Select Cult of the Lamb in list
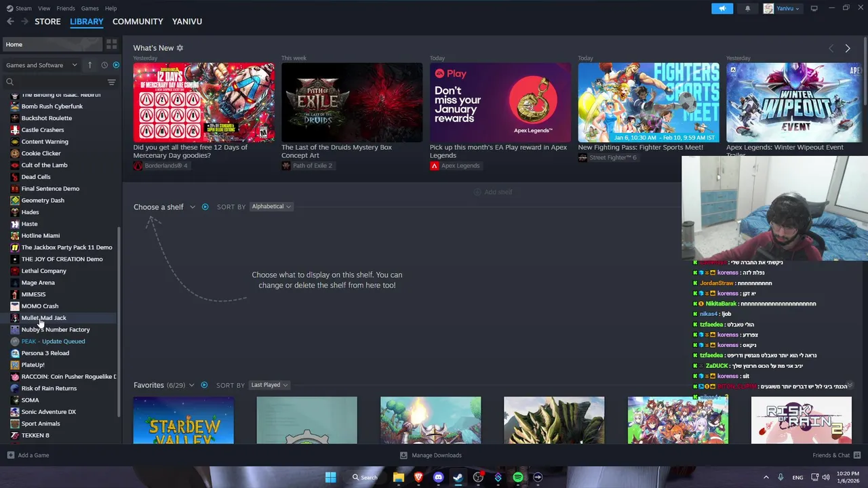This screenshot has height=488, width=868. [x=45, y=165]
